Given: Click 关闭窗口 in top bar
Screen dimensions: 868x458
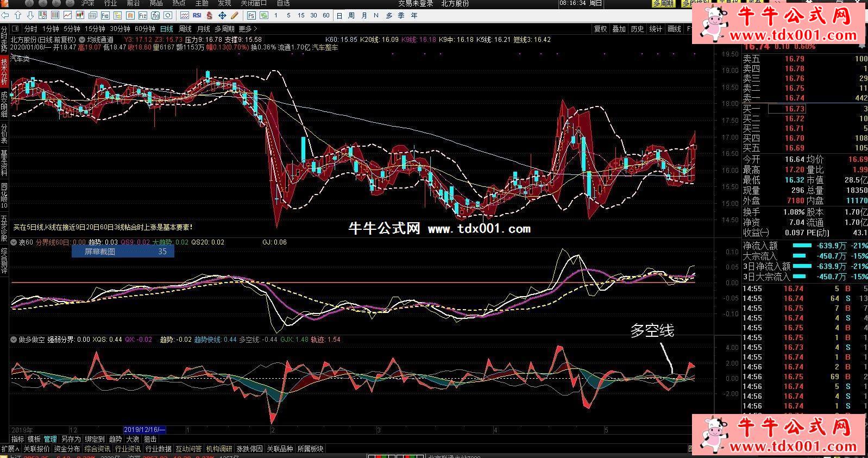Looking at the screenshot, I should 254,3.
